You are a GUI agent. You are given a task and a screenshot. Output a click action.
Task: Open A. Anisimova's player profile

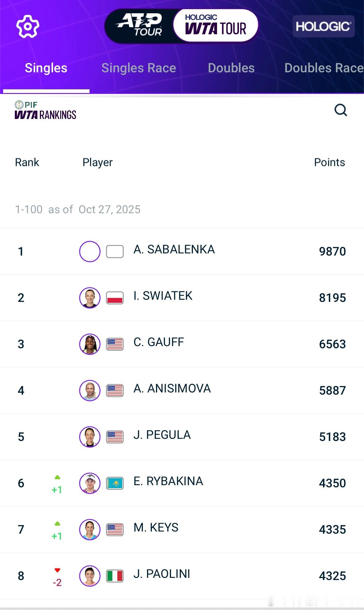coord(172,389)
